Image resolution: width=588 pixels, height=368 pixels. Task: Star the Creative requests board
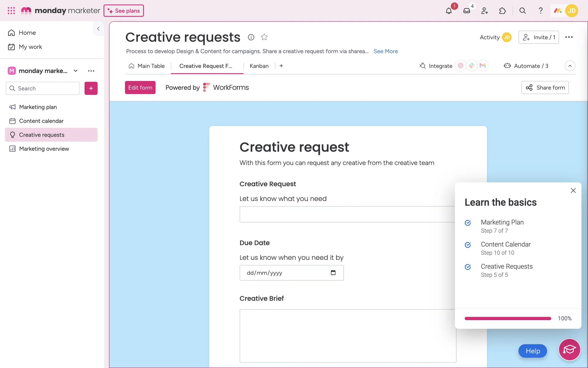tap(264, 37)
